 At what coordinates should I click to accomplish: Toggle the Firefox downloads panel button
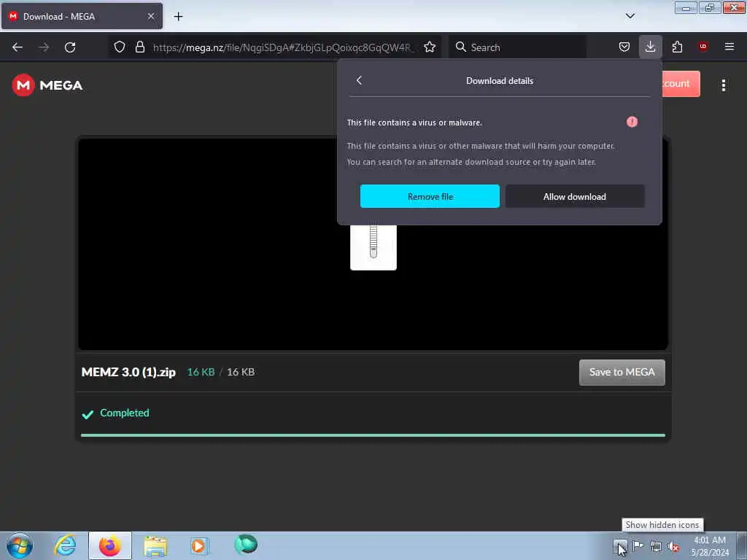click(x=650, y=47)
